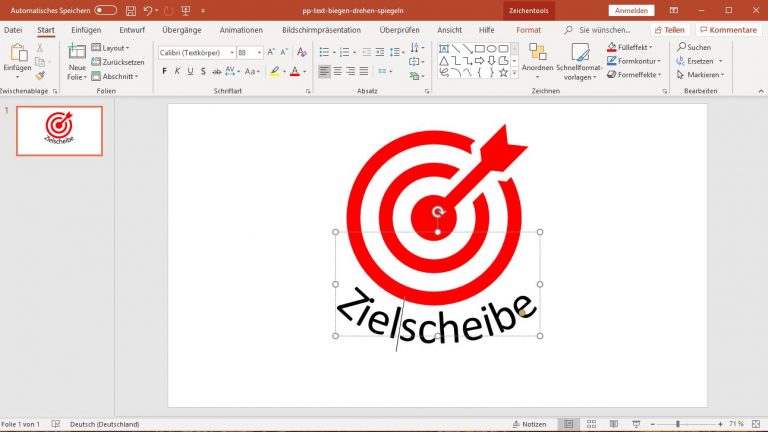Toggle bold text formatting
This screenshot has height=432, width=768.
click(x=164, y=71)
